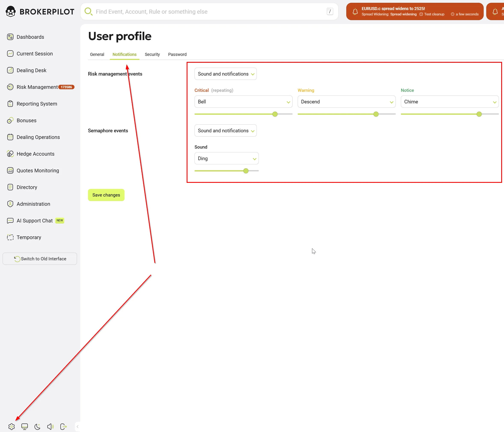504x432 pixels.
Task: Click Switch to Old Interface button
Action: pos(40,259)
